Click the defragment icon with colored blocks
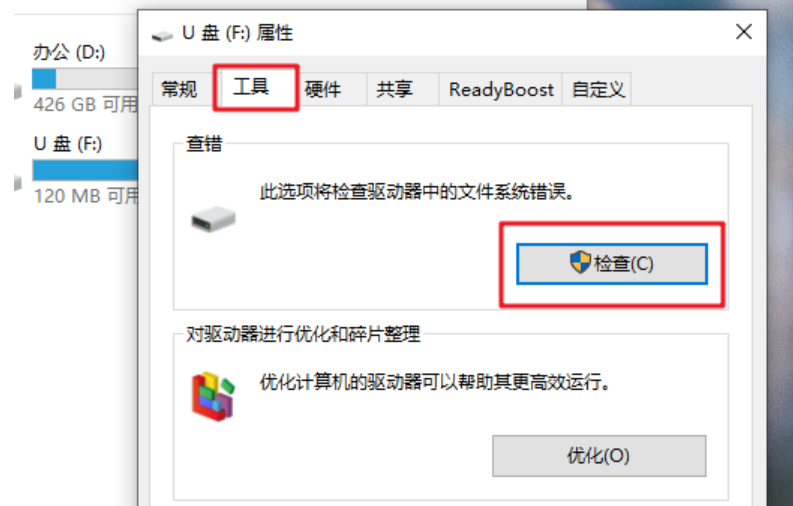Viewport: 793px width, 506px height. point(213,397)
